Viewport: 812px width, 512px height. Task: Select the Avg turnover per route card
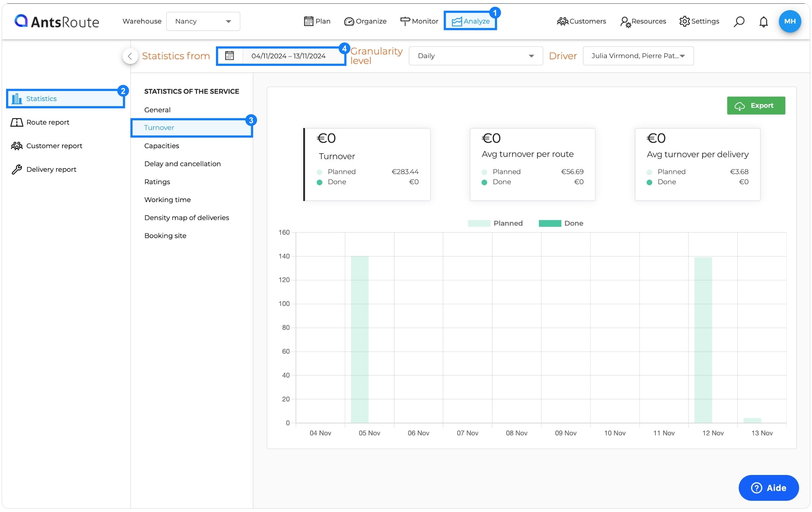(x=532, y=164)
